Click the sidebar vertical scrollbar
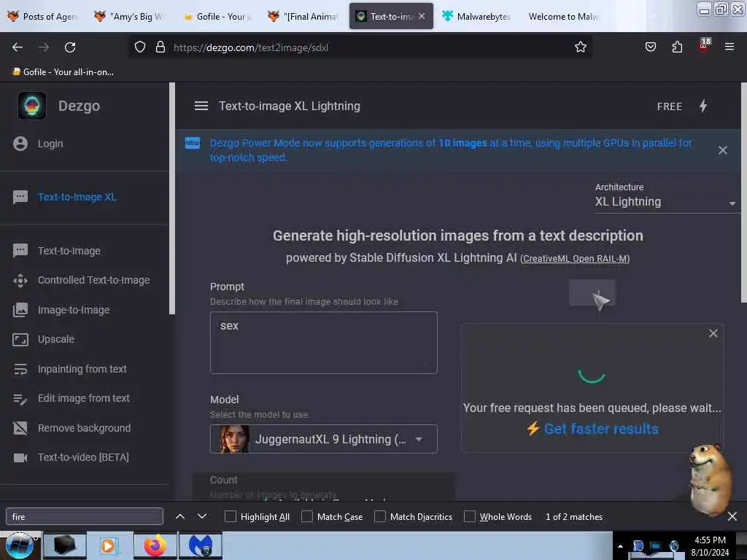Viewport: 747px width, 560px height. pyautogui.click(x=172, y=198)
